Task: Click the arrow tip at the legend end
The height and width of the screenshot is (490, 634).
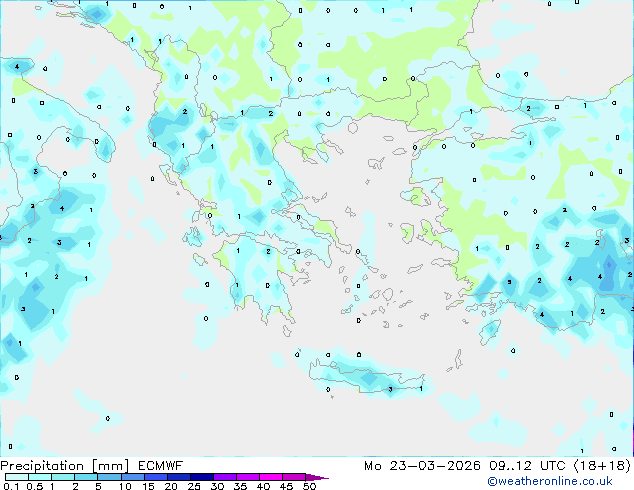Action: point(318,477)
